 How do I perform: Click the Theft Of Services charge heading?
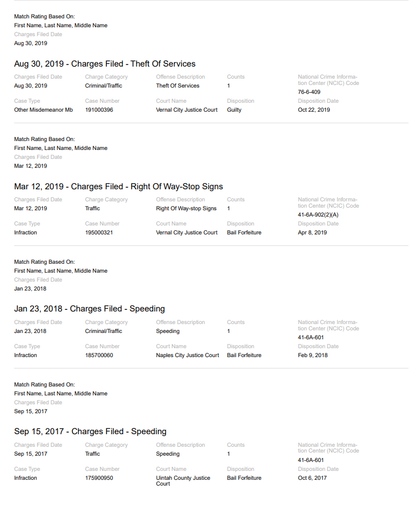tap(105, 64)
